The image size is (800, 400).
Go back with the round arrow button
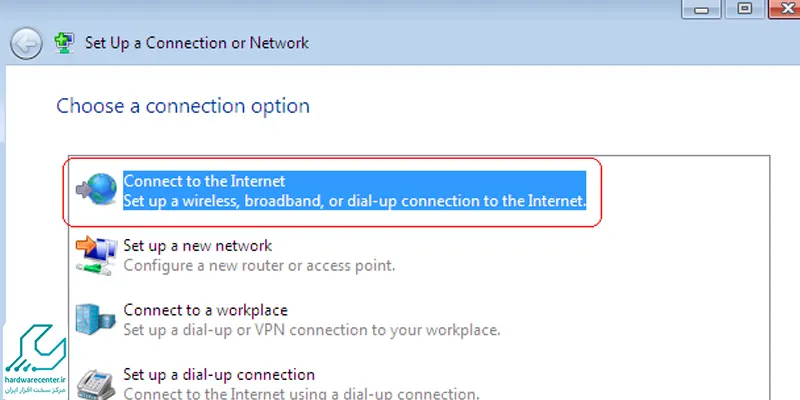pos(26,43)
